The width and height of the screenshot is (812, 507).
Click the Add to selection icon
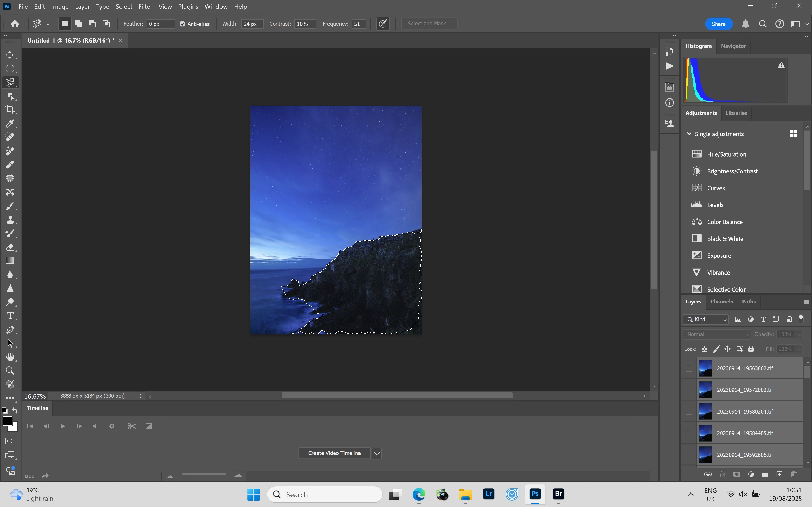click(79, 24)
